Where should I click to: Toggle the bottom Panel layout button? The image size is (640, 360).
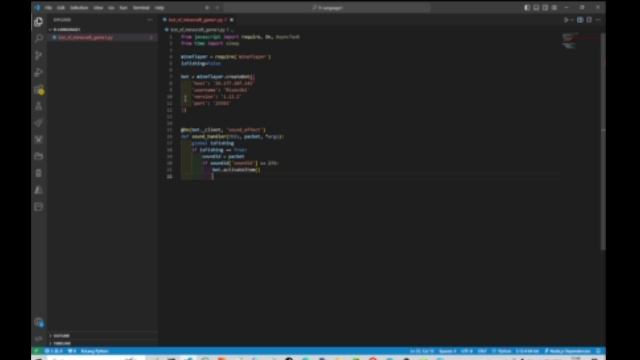pos(536,8)
